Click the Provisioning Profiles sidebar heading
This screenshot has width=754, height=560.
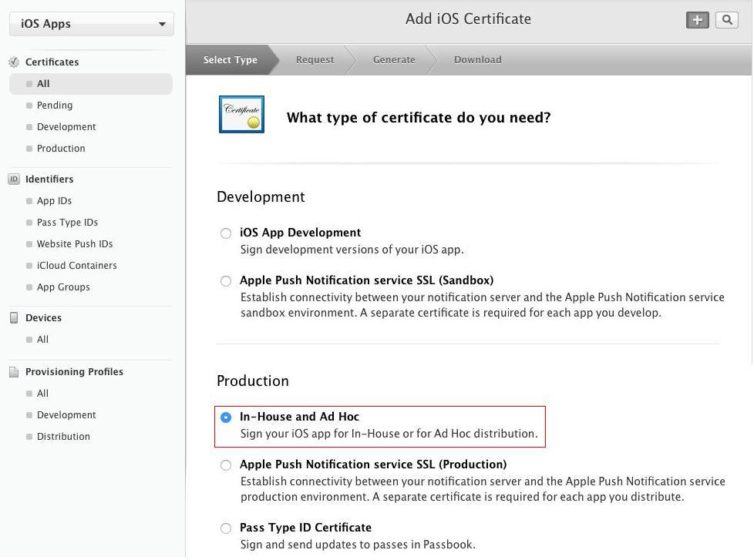click(x=74, y=372)
